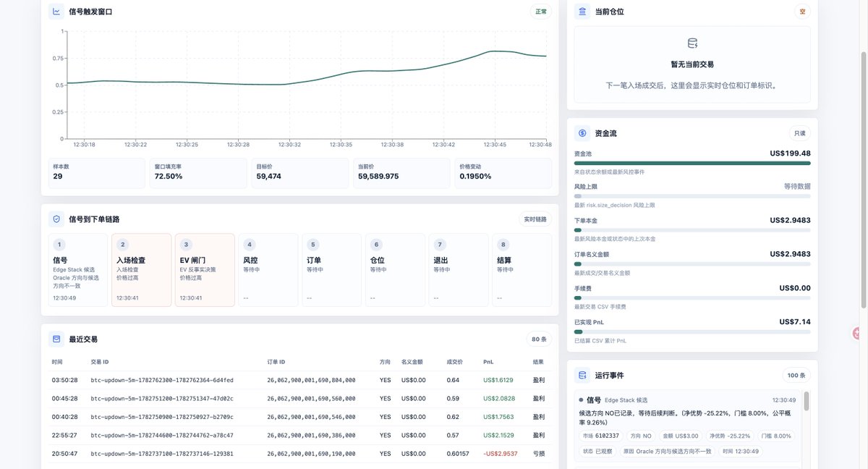Click the envelope icon beside 最近交易

[x=56, y=339]
